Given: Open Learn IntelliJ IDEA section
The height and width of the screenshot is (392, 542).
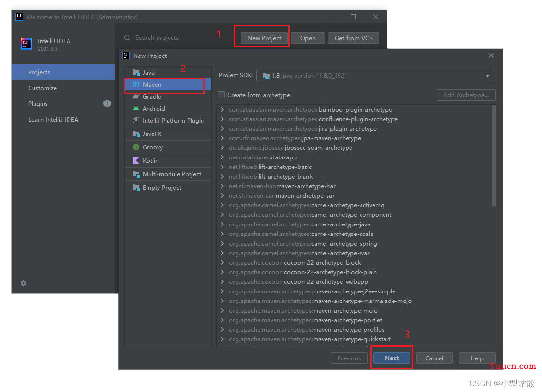Looking at the screenshot, I should tap(63, 119).
